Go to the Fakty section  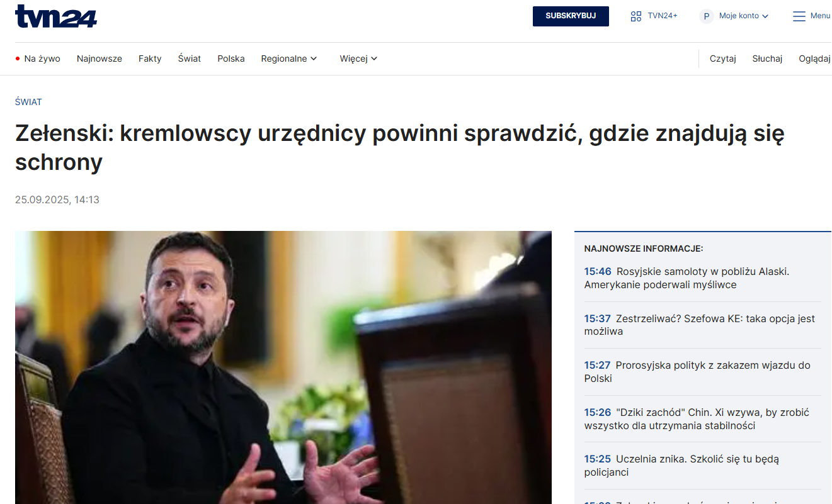150,59
